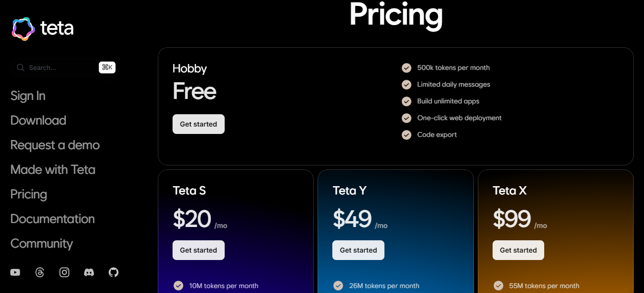
Task: Get started with the Hobby Free plan
Action: (x=199, y=124)
